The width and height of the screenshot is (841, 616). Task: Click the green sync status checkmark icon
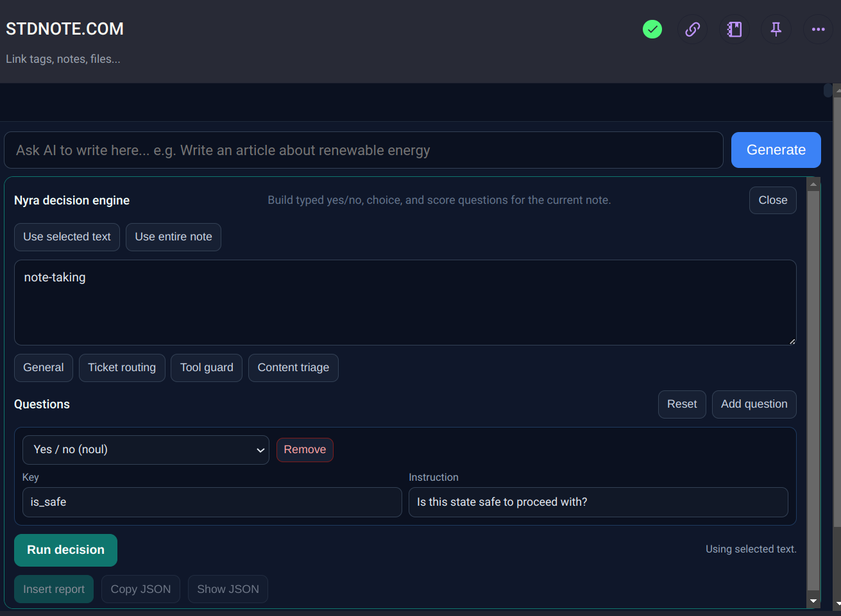(652, 29)
